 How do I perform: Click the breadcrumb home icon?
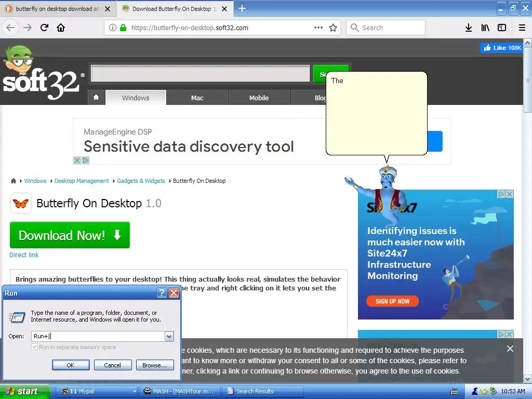[x=13, y=181]
